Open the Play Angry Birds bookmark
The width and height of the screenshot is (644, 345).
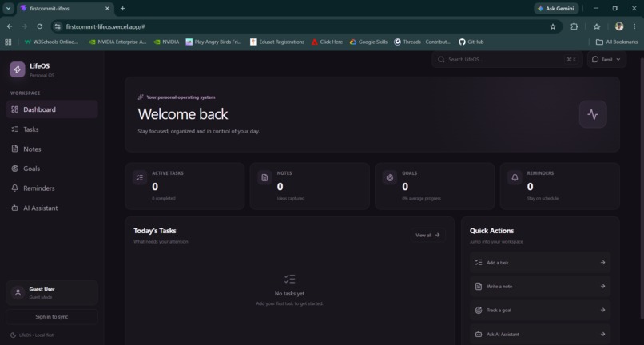pyautogui.click(x=213, y=42)
